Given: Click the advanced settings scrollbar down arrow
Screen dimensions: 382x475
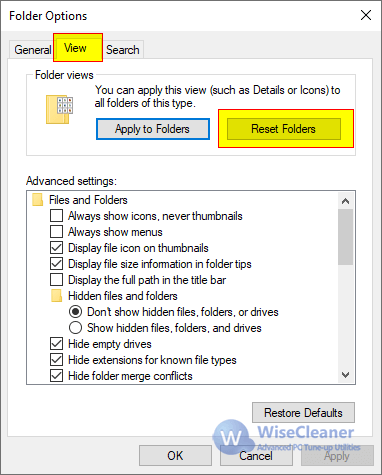Looking at the screenshot, I should click(346, 375).
